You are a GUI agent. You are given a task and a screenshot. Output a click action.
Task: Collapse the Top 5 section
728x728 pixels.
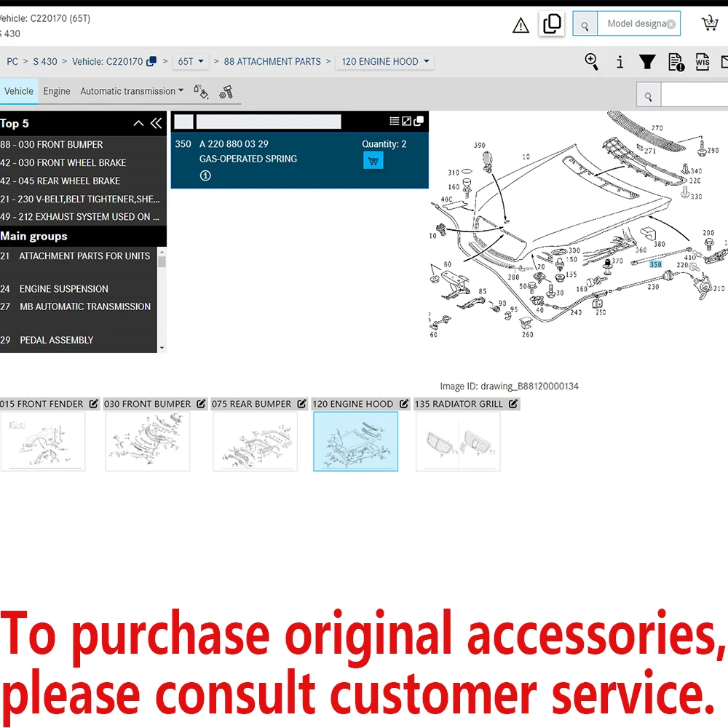[x=138, y=123]
